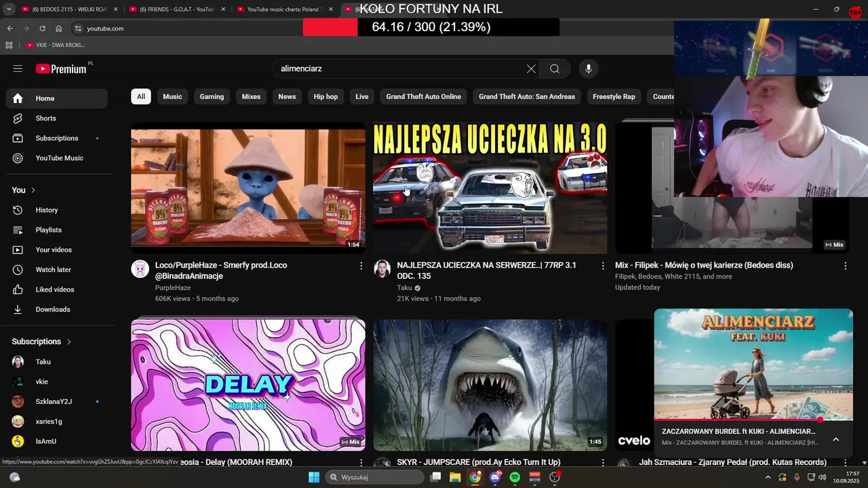Image resolution: width=868 pixels, height=488 pixels.
Task: Select the Gaming filter chip
Action: pos(212,96)
